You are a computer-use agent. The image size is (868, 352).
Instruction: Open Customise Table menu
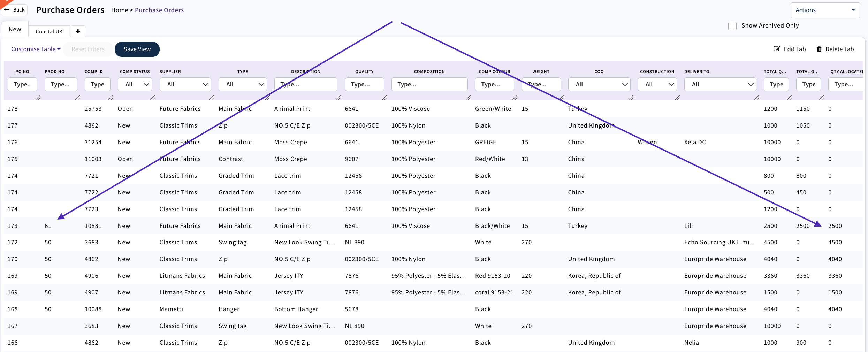(36, 49)
